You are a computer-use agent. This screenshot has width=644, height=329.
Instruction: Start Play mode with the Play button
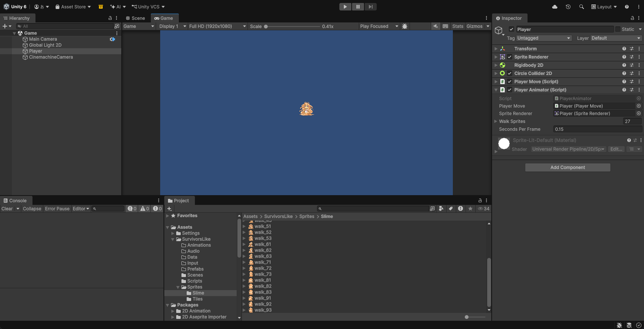[345, 7]
